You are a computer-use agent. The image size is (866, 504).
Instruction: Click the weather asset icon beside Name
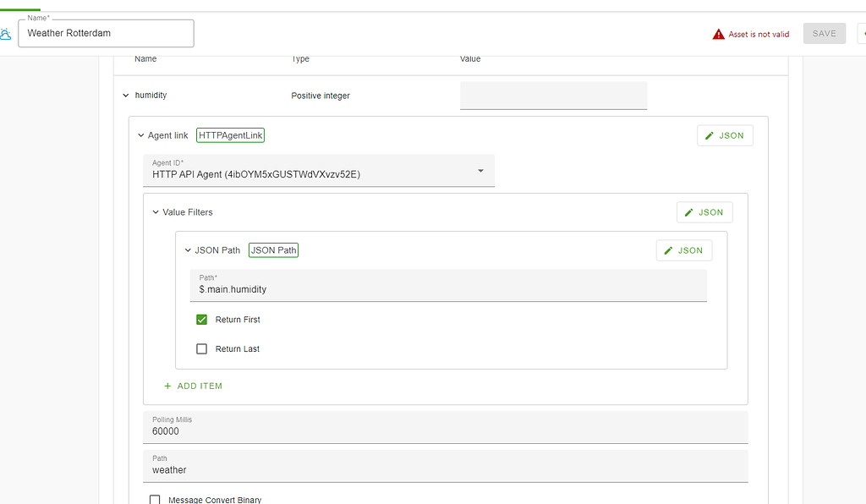5,34
